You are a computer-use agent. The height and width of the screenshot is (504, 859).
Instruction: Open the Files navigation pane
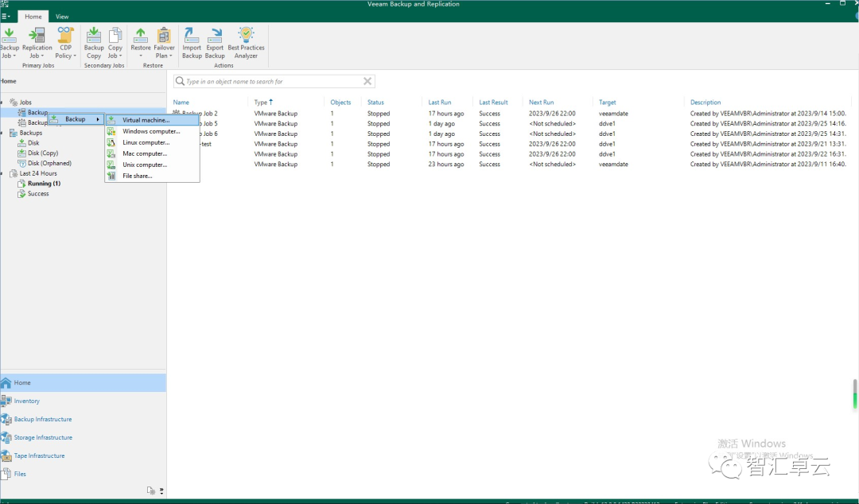click(84, 474)
